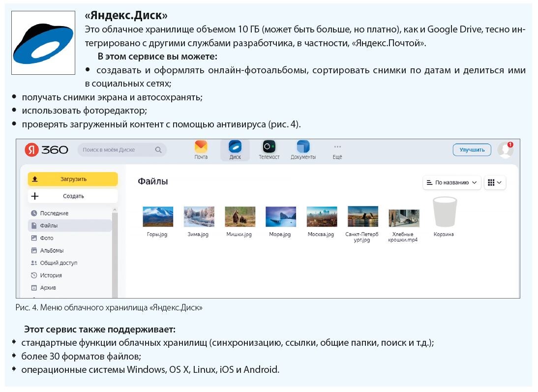The image size is (538, 392).
Task: Open Архив in the sidebar
Action: (x=70, y=288)
